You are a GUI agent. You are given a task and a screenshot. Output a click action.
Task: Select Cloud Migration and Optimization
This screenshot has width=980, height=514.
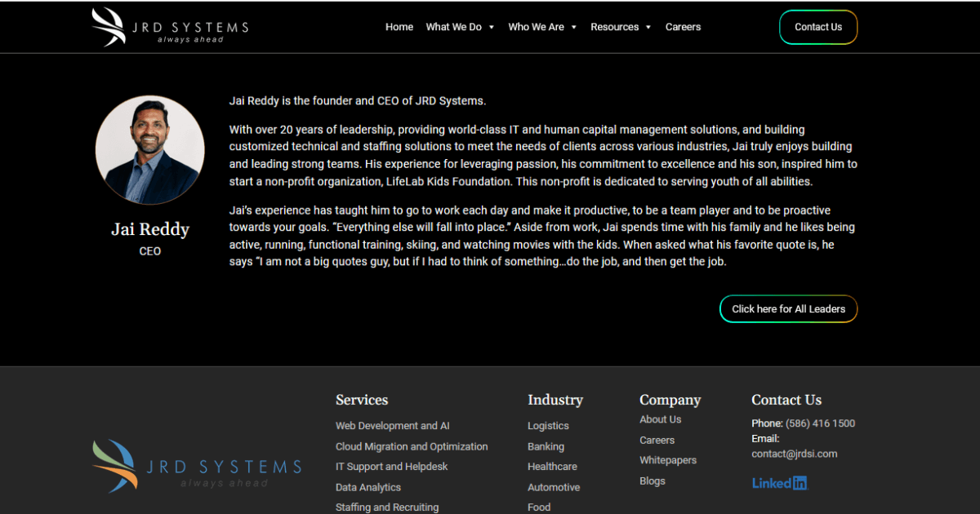pos(412,446)
